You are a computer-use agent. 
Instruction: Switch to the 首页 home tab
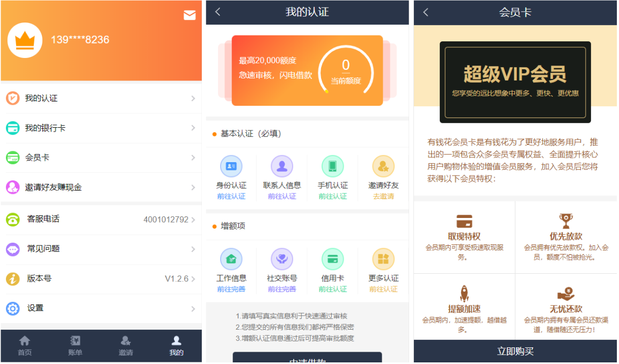pyautogui.click(x=25, y=345)
